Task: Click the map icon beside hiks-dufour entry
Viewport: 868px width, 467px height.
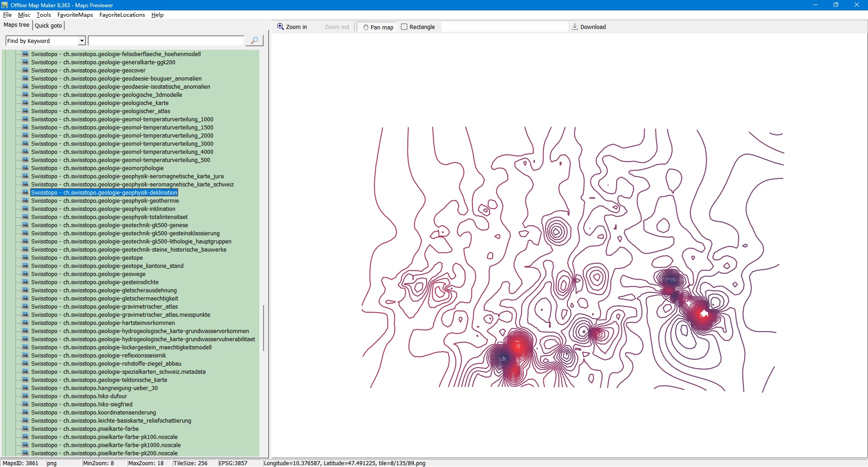Action: click(x=25, y=396)
